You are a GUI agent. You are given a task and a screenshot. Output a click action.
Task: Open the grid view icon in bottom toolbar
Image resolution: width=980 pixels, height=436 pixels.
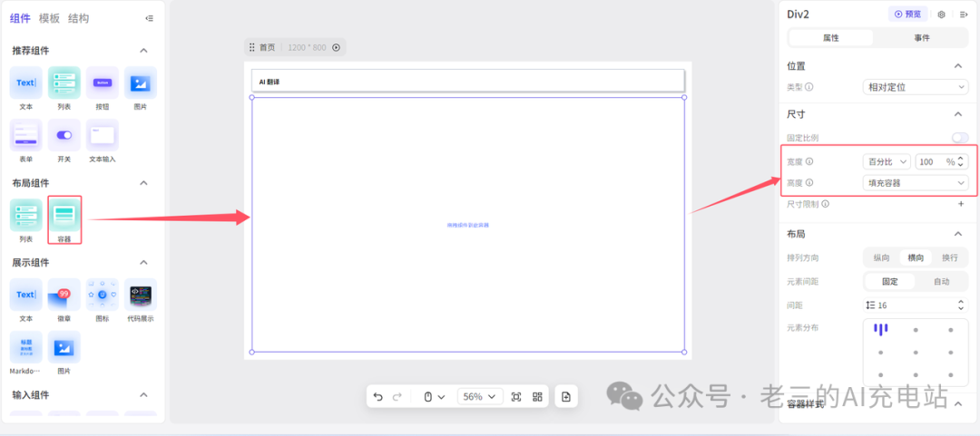[x=537, y=397]
